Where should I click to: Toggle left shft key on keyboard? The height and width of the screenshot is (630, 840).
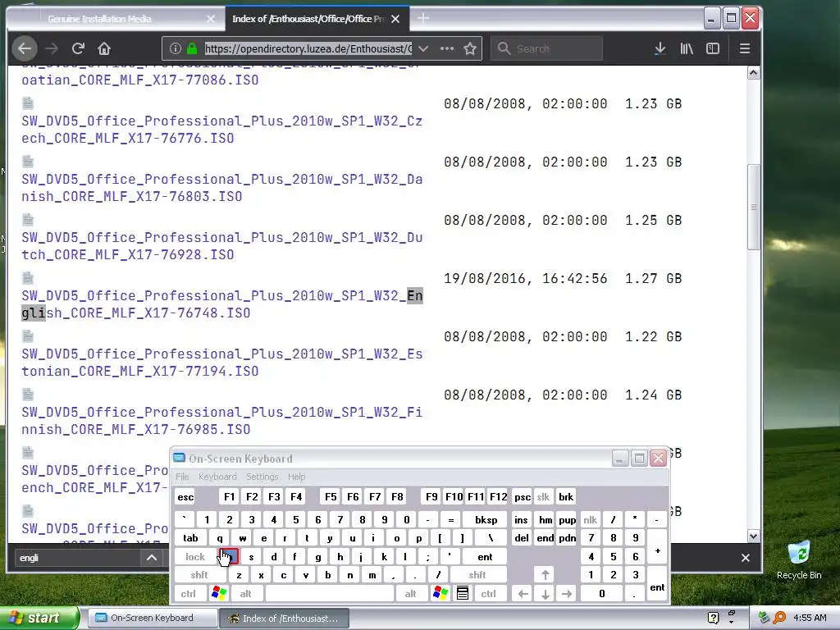point(199,575)
